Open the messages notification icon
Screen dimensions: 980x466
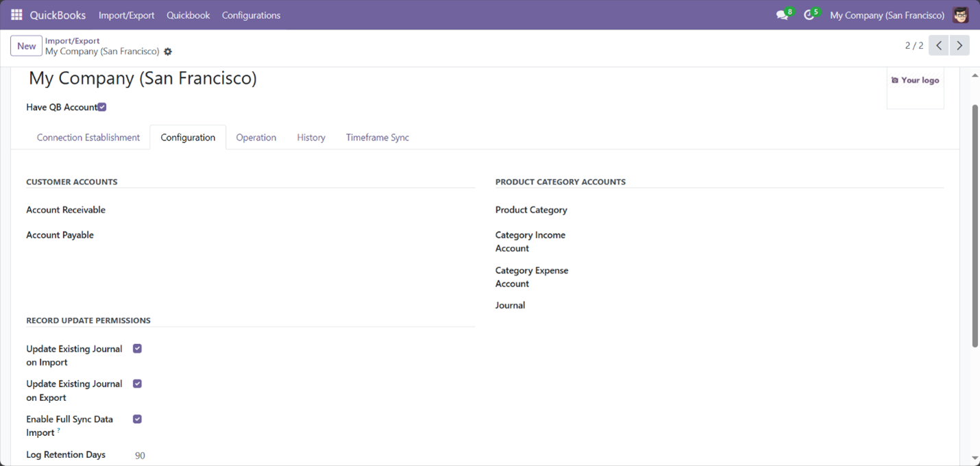781,14
